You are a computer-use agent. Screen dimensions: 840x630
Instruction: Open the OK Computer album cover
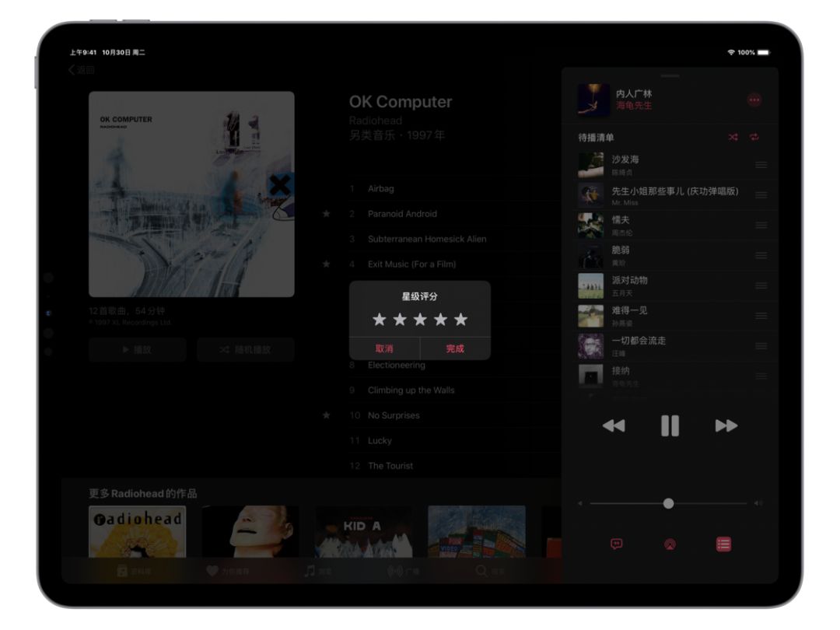click(x=191, y=194)
